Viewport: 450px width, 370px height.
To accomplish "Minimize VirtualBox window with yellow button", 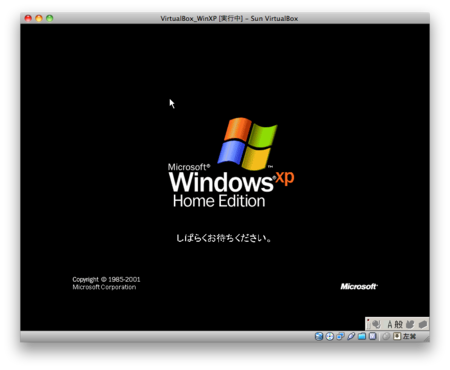I will coord(39,18).
